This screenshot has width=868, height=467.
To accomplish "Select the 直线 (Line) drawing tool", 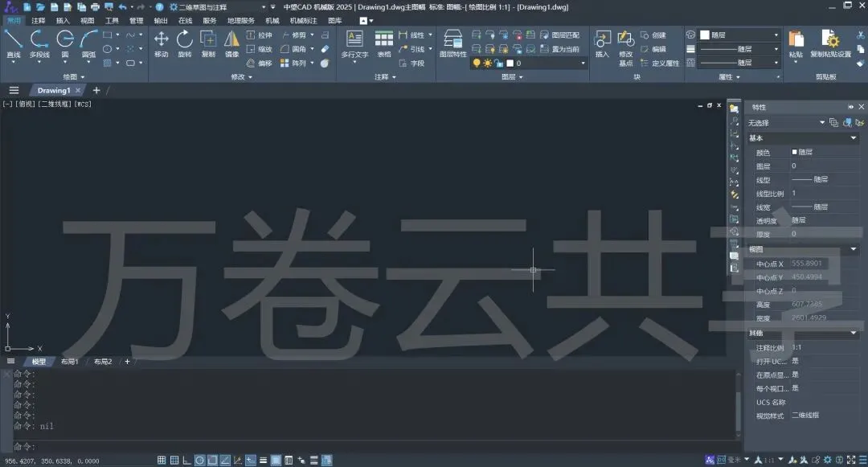I will [14, 44].
